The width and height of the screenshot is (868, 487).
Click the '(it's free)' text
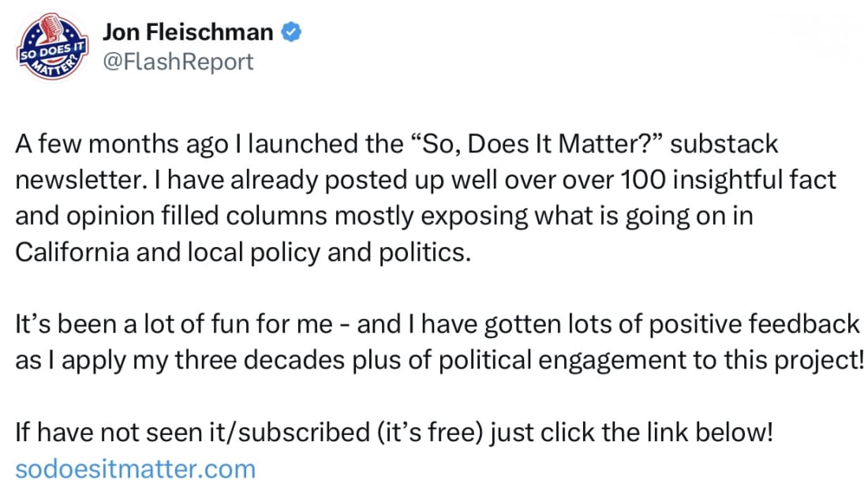(430, 432)
